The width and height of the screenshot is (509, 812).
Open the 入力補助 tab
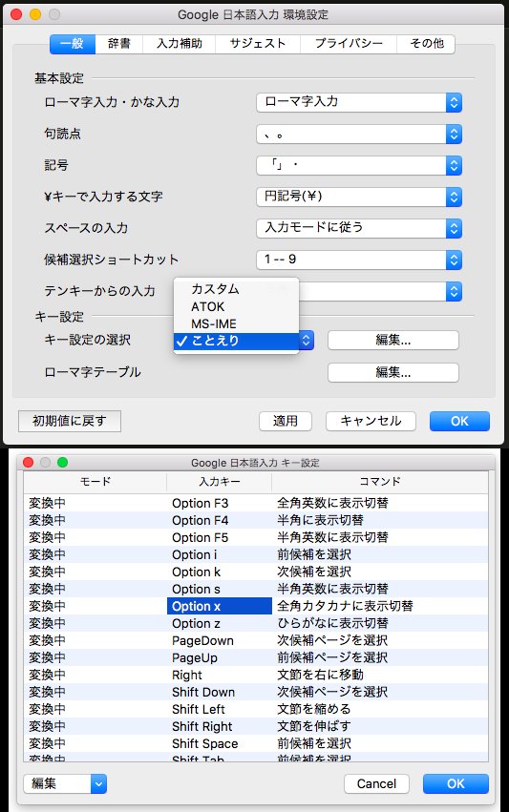click(x=180, y=44)
